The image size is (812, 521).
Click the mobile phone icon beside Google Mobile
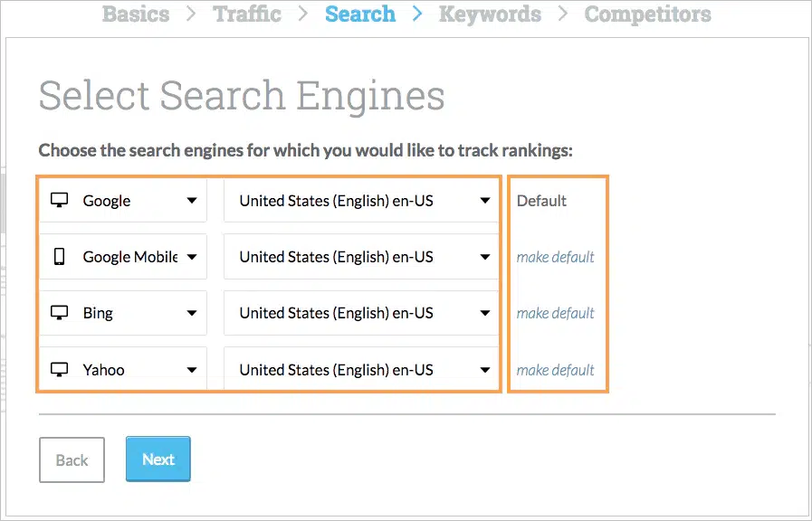tap(59, 257)
